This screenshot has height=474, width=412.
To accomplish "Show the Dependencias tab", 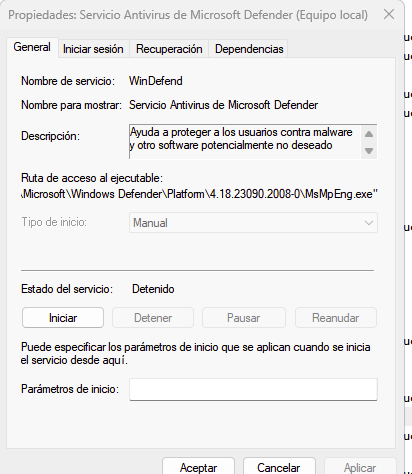I will tap(249, 49).
